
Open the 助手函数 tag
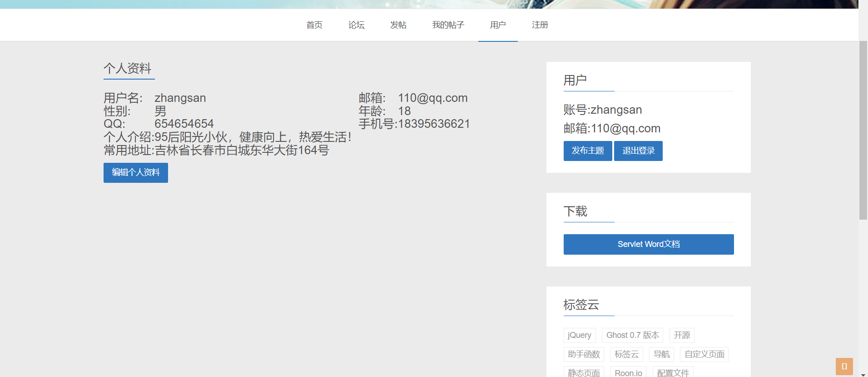[x=584, y=354]
